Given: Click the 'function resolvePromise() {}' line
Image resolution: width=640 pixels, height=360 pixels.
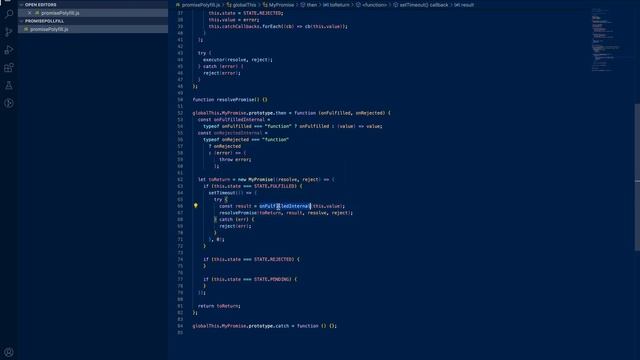Looking at the screenshot, I should pyautogui.click(x=230, y=100).
